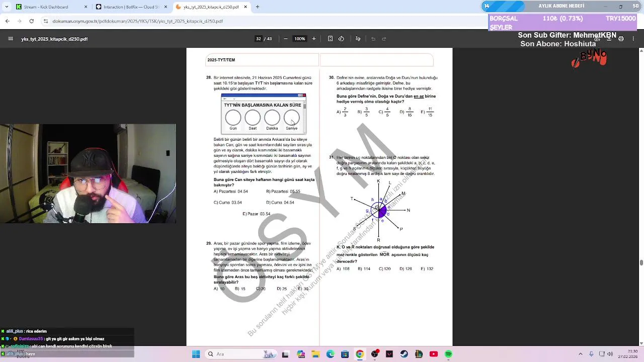The image size is (644, 362).
Task: Go forward in browser history
Action: tap(19, 21)
